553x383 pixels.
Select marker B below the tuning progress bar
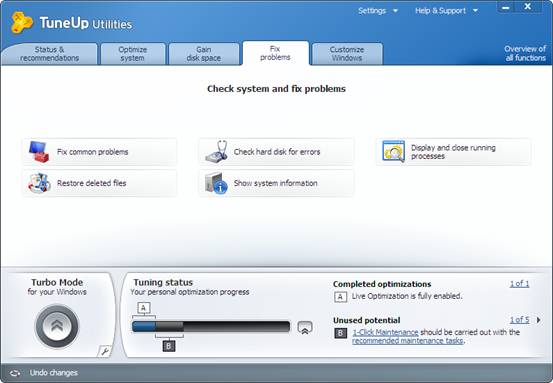click(x=169, y=346)
